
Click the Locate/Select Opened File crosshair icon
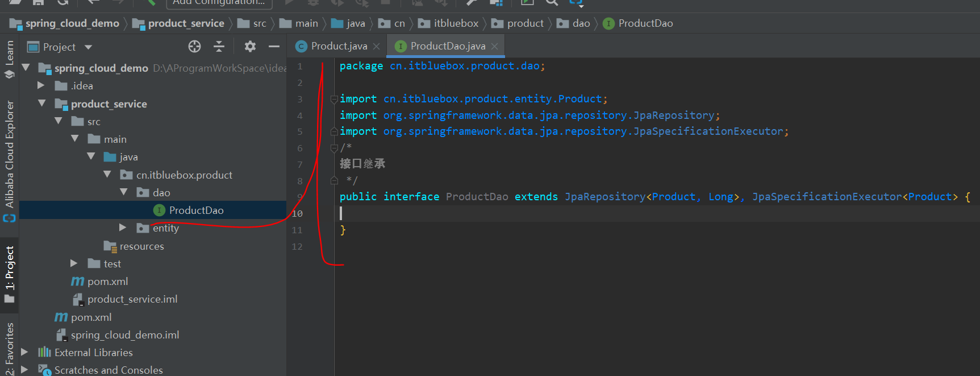click(194, 47)
